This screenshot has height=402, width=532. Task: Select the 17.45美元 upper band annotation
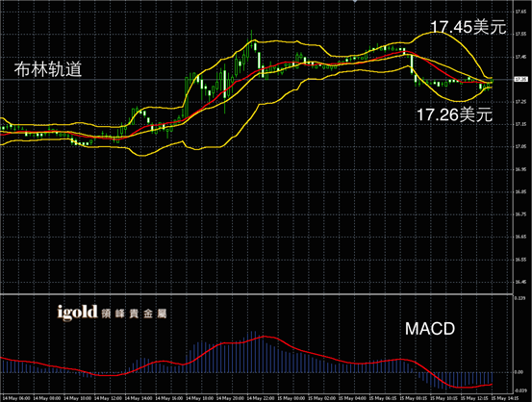469,27
